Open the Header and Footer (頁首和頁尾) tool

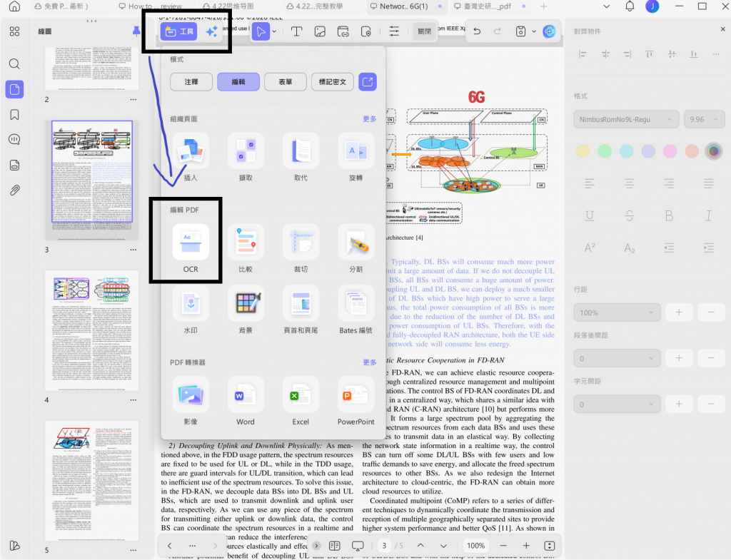point(301,303)
